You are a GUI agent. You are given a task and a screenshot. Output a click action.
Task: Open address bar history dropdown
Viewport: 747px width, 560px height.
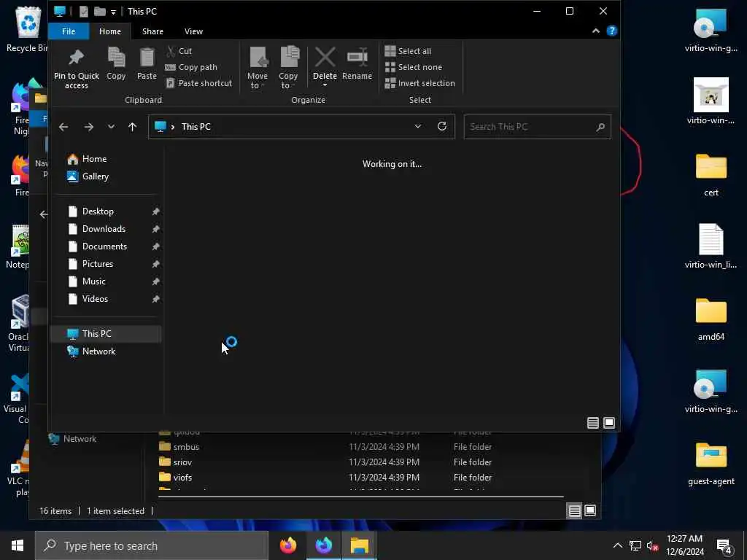tap(417, 126)
